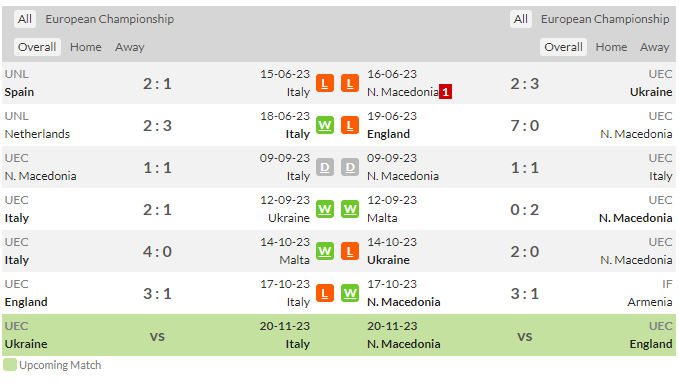
Task: Open upcoming Ukraine vs Italy match
Action: point(157,335)
